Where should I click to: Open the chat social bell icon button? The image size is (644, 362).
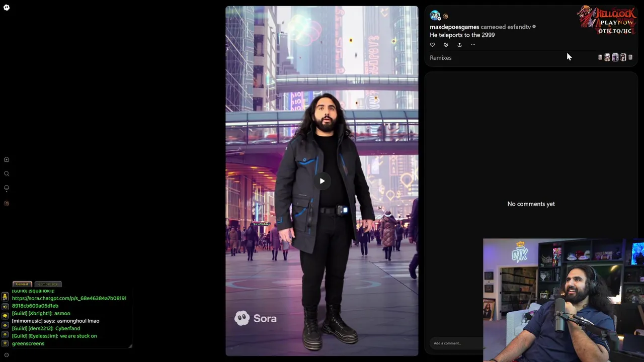click(5, 297)
